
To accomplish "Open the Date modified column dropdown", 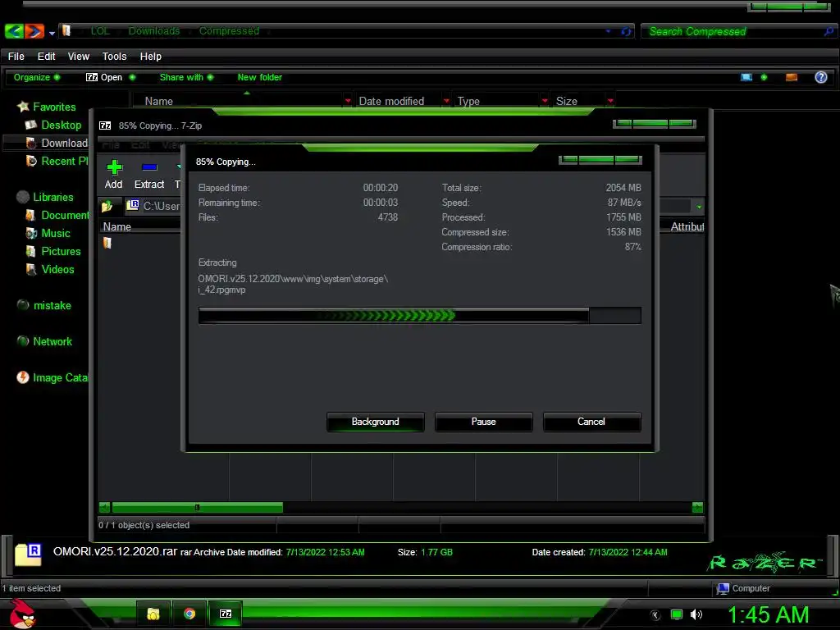I will [x=446, y=101].
